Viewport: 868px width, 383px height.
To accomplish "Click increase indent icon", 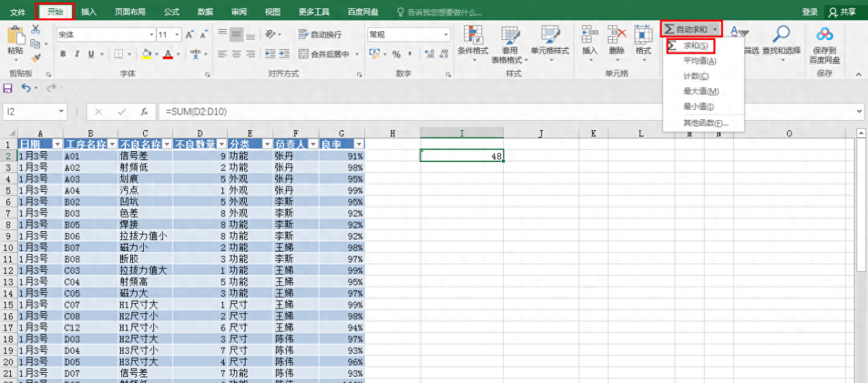I will click(x=285, y=54).
